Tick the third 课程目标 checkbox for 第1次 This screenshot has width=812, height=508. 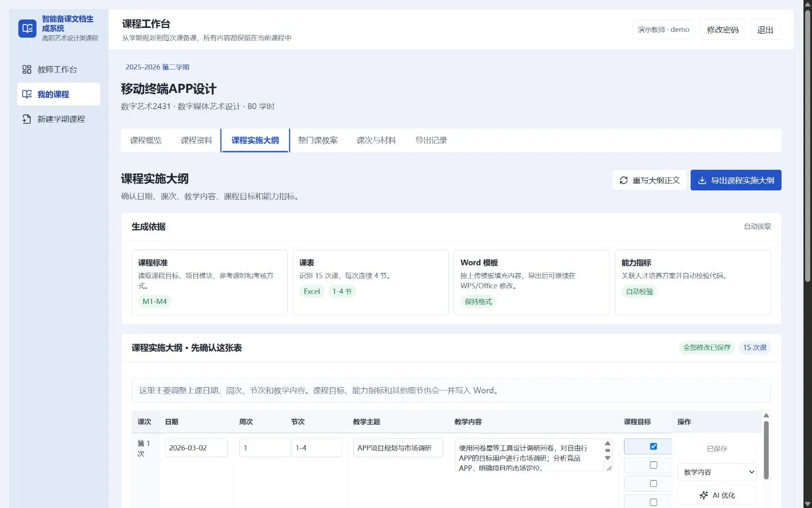pos(654,483)
